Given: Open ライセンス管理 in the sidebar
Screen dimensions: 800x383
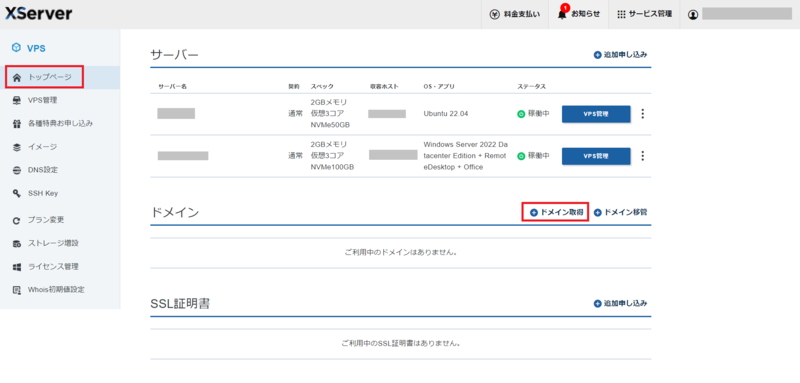Looking at the screenshot, I should tap(60, 267).
